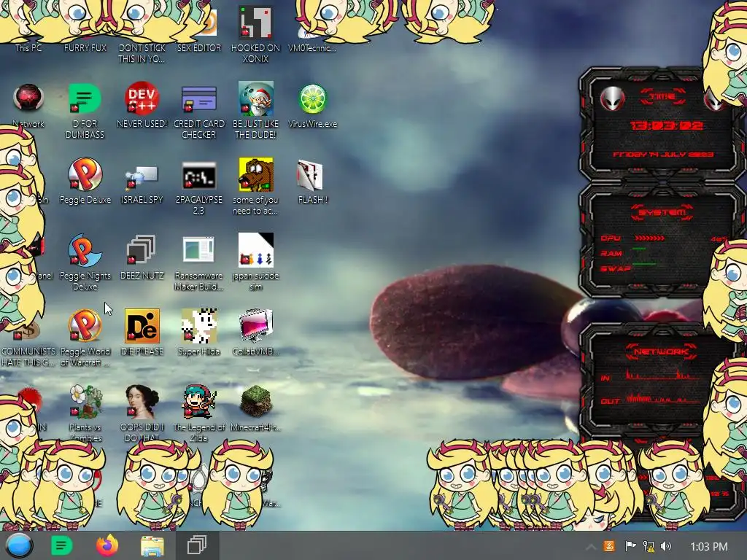Click the IN traffic graph in NETWORK widget

tap(662, 374)
